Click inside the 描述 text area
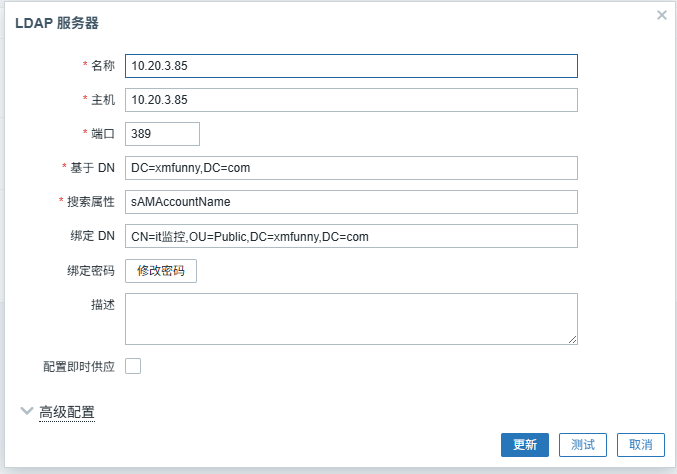 351,319
